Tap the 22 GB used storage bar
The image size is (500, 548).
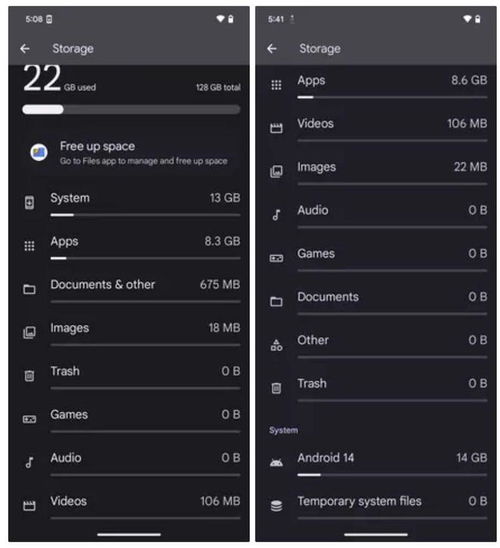click(x=131, y=109)
